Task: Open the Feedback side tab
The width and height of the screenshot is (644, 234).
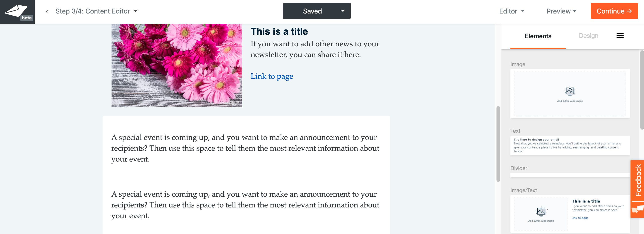Action: pos(638,180)
